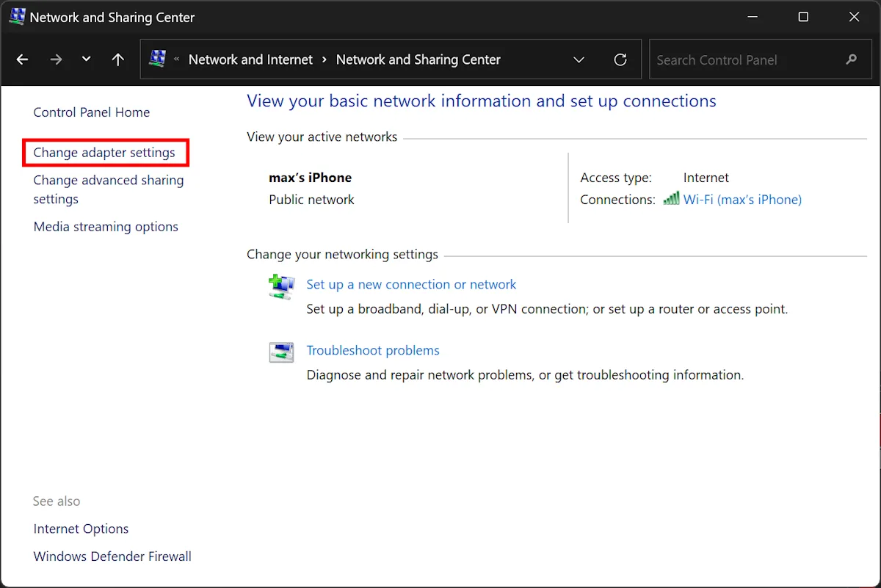Viewport: 881px width, 588px height.
Task: Maximize the Network and Sharing Center window
Action: pyautogui.click(x=803, y=16)
